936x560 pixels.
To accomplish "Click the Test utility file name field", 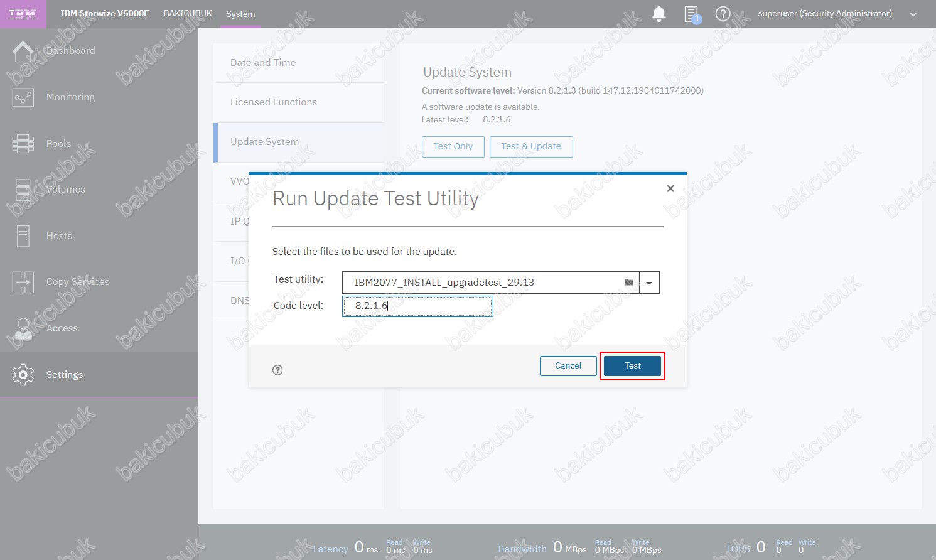I will 490,283.
